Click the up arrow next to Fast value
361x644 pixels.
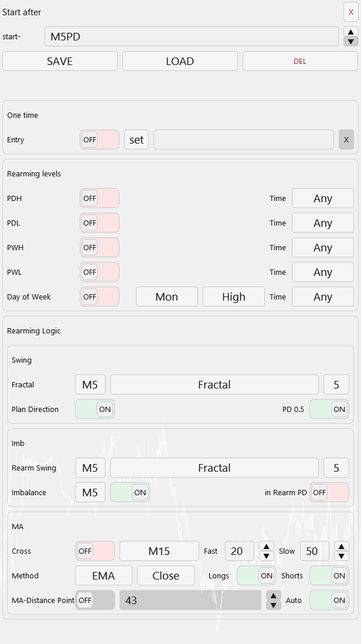pos(267,546)
